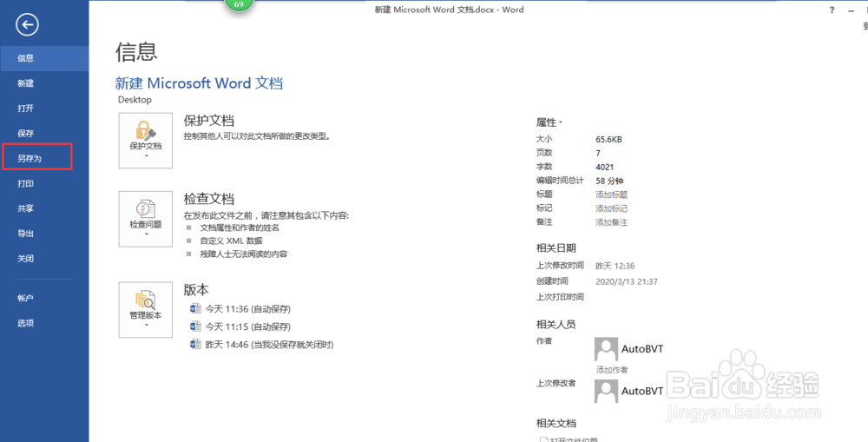This screenshot has height=442, width=868.
Task: Click the 58 分钟 editing time value
Action: [609, 181]
